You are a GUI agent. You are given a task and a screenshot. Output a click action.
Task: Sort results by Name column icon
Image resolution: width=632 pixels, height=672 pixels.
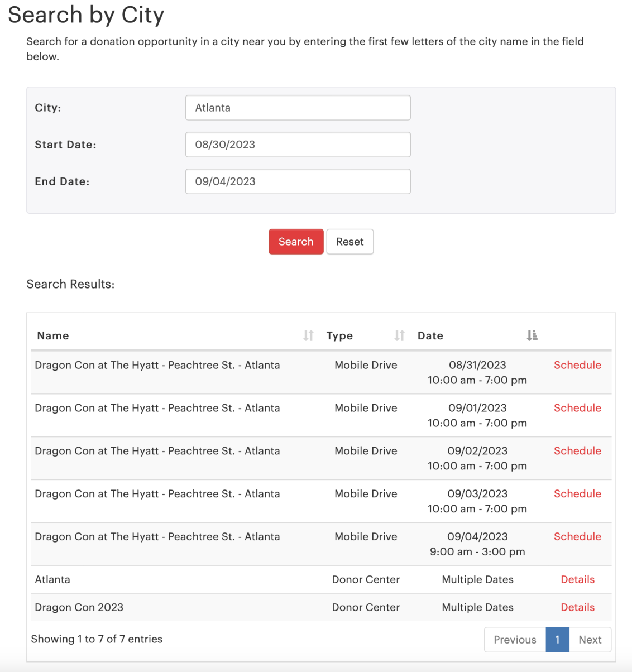308,335
